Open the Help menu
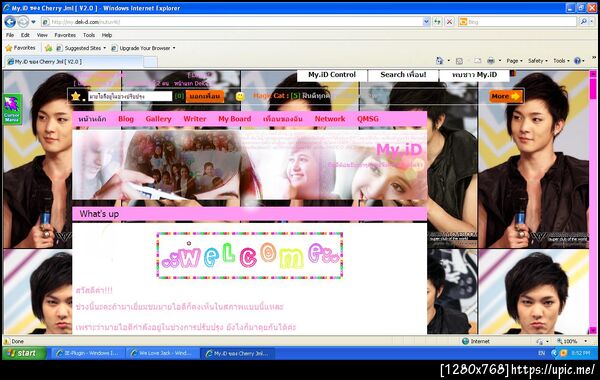This screenshot has height=380, width=600. pyautogui.click(x=107, y=35)
